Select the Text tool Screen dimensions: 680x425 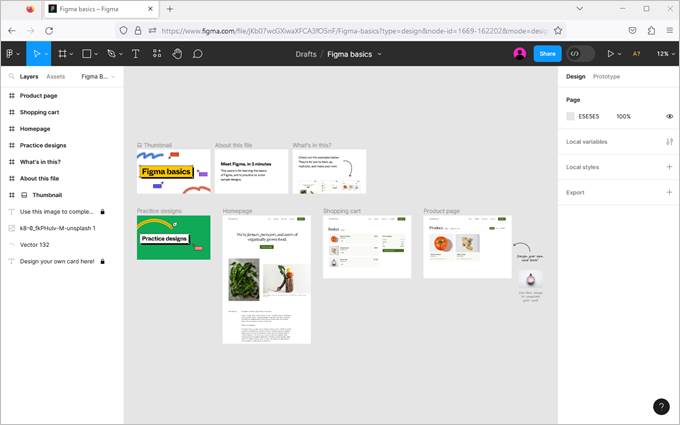(x=136, y=54)
